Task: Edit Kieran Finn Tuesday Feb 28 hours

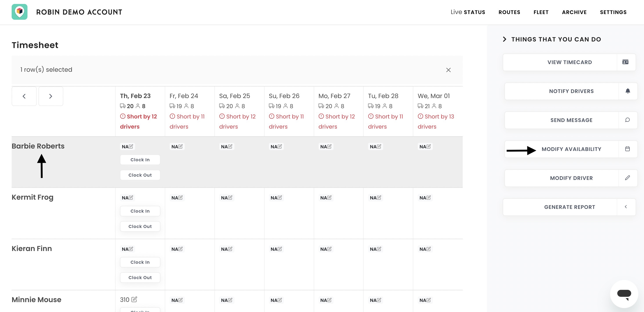Action: (379, 249)
